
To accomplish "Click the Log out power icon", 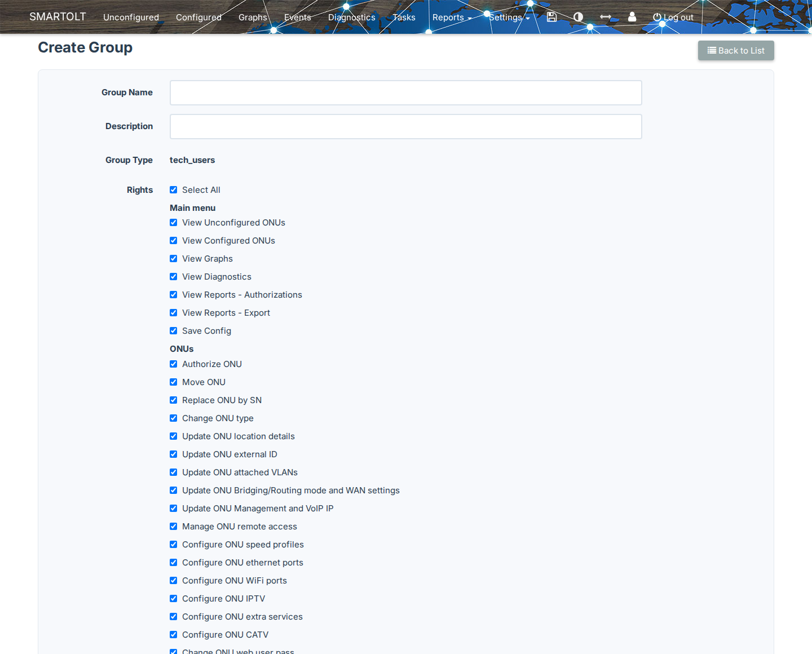I will click(x=657, y=17).
